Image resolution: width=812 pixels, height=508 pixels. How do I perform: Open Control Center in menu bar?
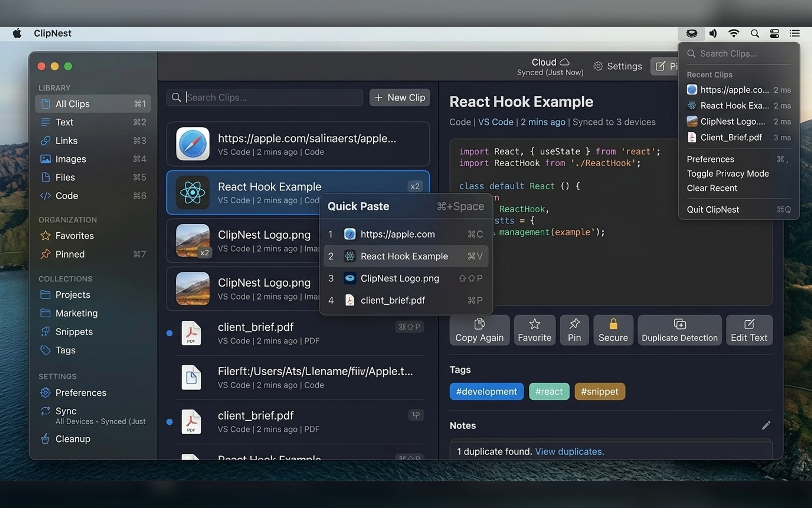[774, 34]
